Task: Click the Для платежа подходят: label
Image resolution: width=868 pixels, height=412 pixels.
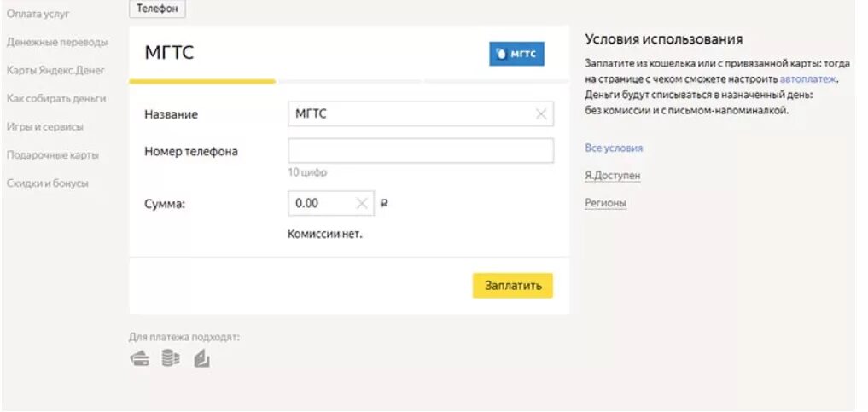Action: 184,337
